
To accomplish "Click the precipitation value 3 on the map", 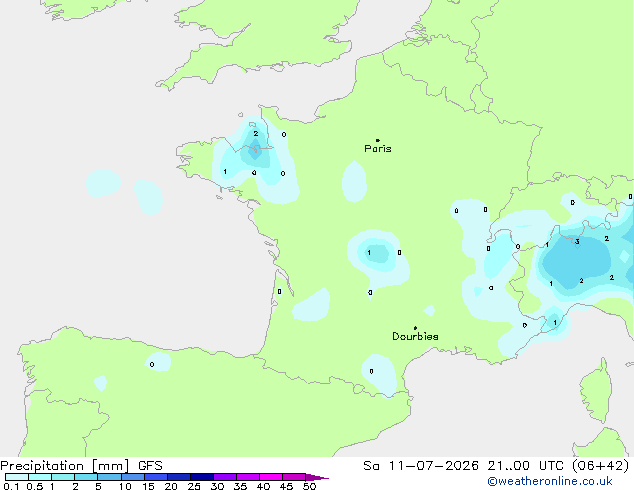I will 577,242.
